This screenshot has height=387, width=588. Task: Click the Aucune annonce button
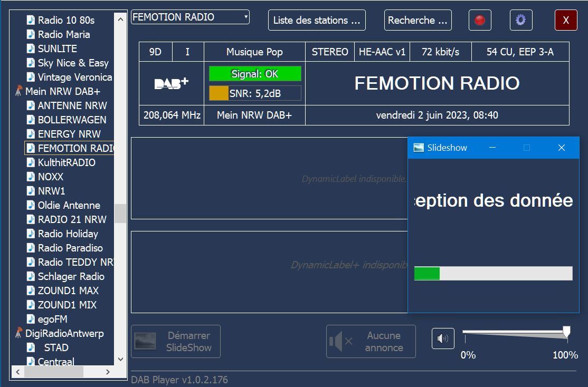pyautogui.click(x=371, y=341)
